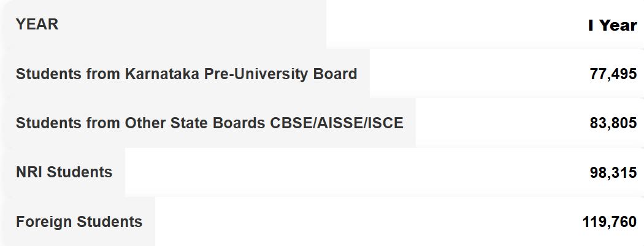The width and height of the screenshot is (644, 246).
Task: Click the word Board after Pre-University
Action: (x=336, y=74)
